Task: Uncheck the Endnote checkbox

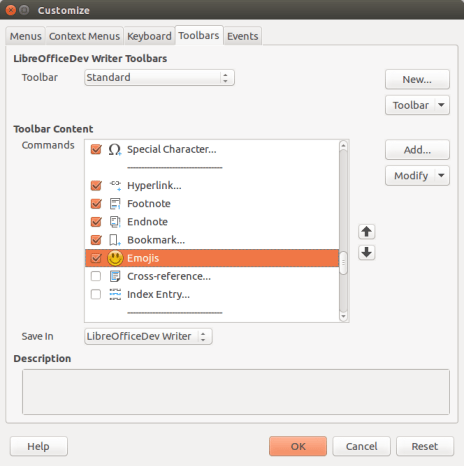Action: point(96,222)
